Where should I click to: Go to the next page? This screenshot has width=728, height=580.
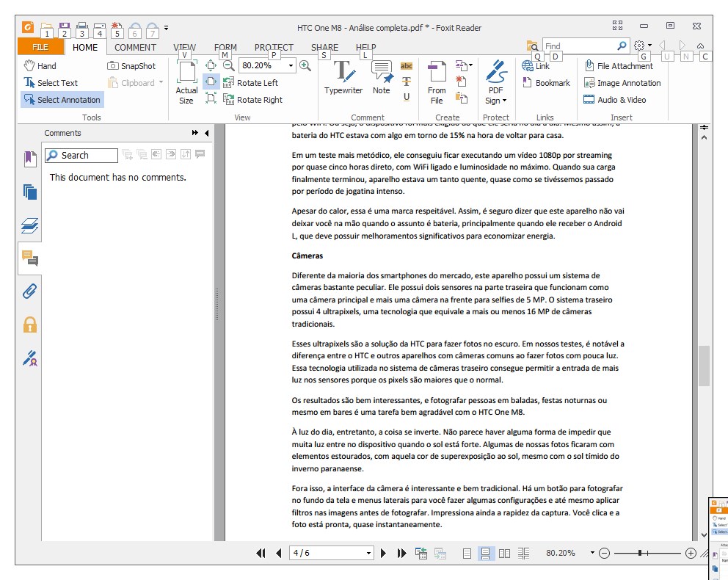383,553
